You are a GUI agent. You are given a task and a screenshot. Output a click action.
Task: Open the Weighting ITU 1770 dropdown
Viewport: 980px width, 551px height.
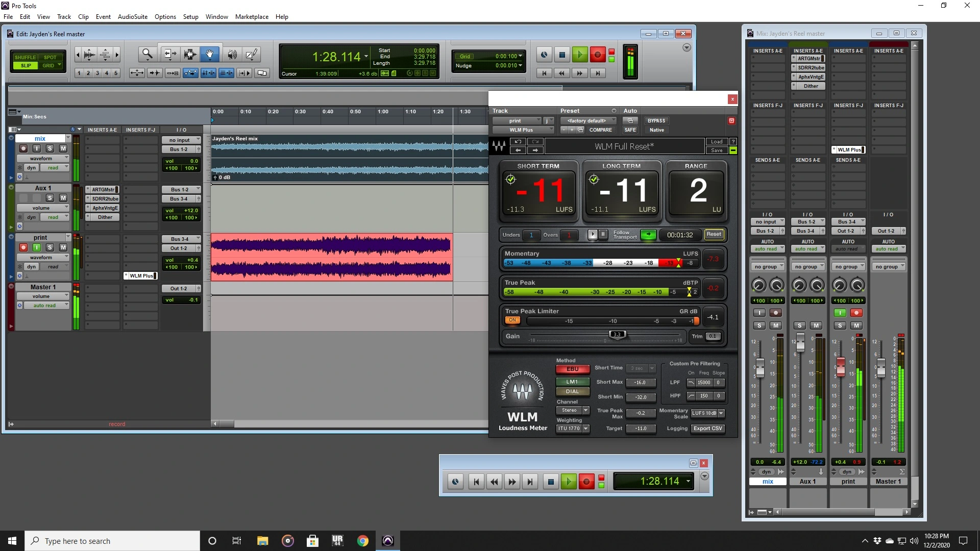[x=572, y=429]
